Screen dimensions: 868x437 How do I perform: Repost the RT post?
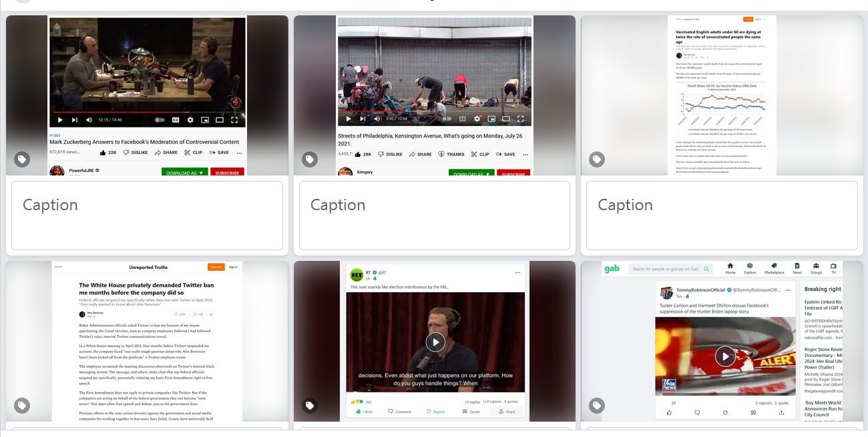pos(435,412)
